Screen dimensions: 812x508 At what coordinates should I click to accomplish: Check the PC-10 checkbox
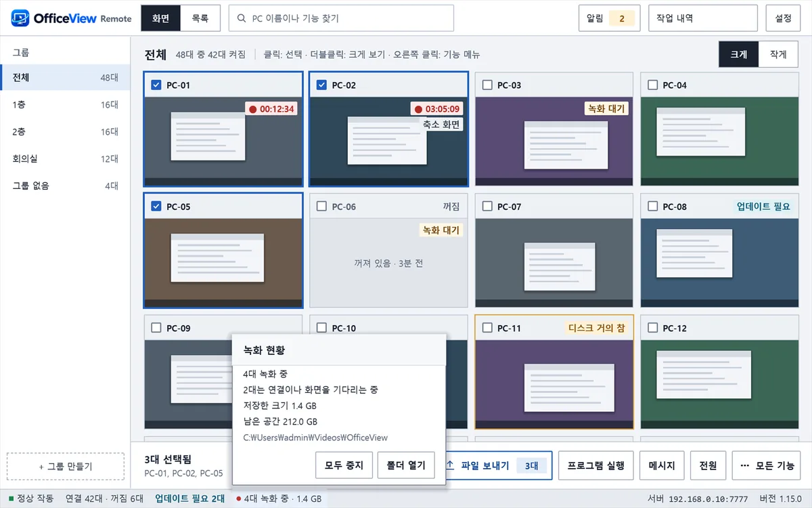321,328
